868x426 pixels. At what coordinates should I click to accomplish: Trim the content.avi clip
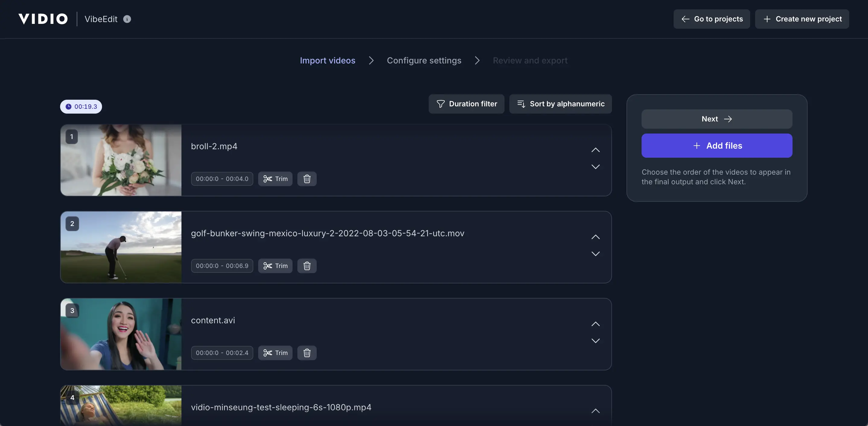coord(275,353)
